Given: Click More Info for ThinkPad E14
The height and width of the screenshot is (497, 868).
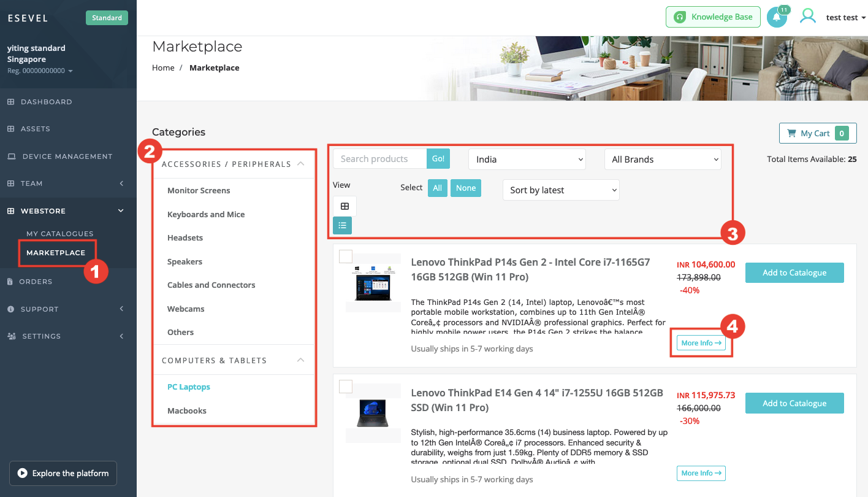Looking at the screenshot, I should [701, 473].
